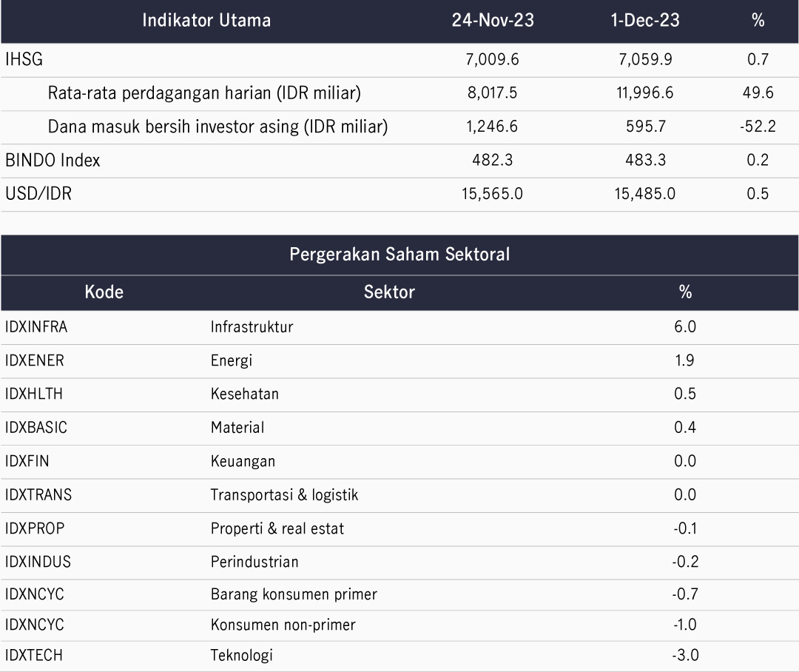
Task: Click the USD/IDR row label
Action: click(38, 194)
